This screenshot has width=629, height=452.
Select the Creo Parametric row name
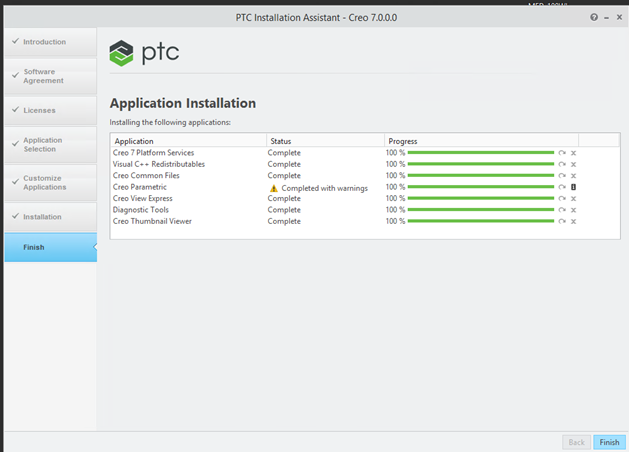(x=140, y=187)
